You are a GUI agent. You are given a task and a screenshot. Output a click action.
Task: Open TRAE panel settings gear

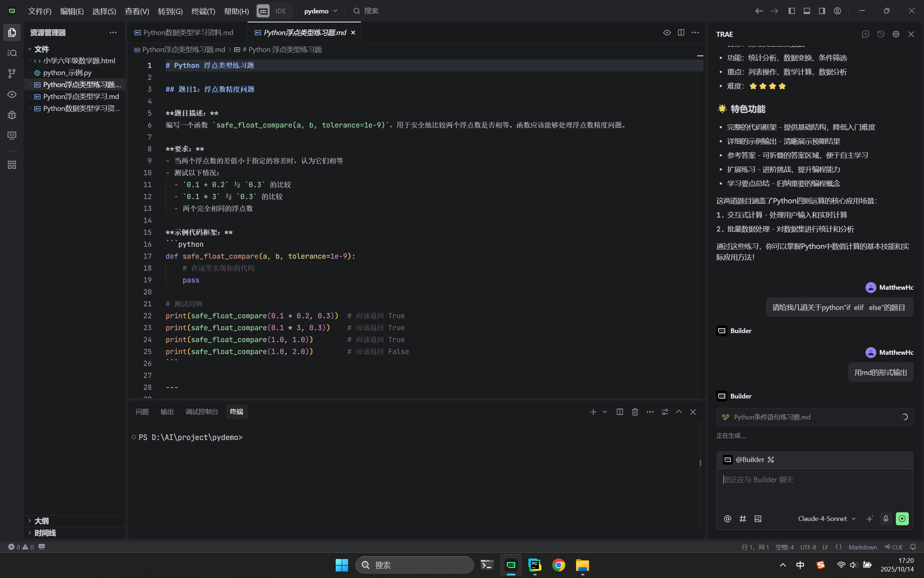(x=896, y=34)
